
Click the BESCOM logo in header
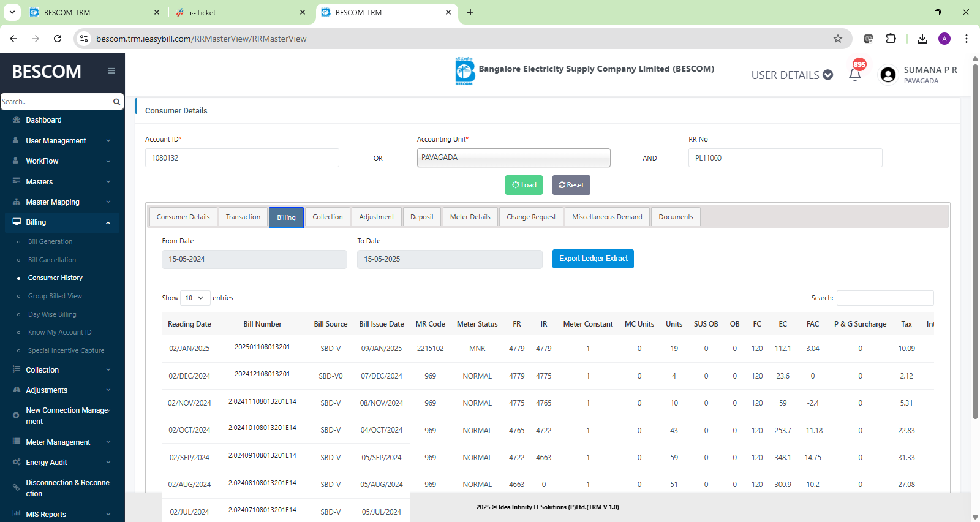pyautogui.click(x=465, y=71)
